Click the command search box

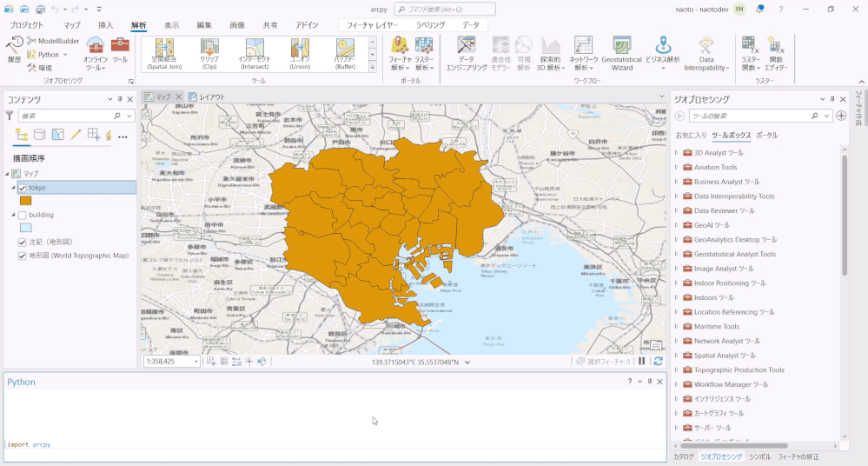[x=445, y=10]
